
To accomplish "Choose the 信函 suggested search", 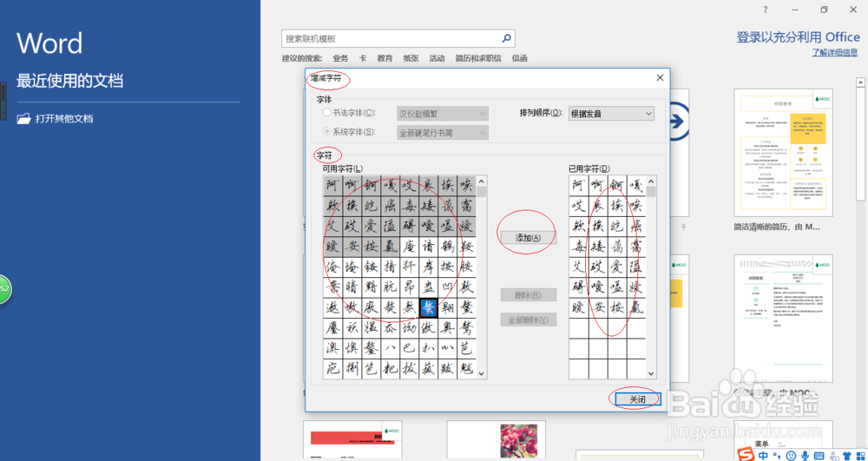I will [520, 58].
